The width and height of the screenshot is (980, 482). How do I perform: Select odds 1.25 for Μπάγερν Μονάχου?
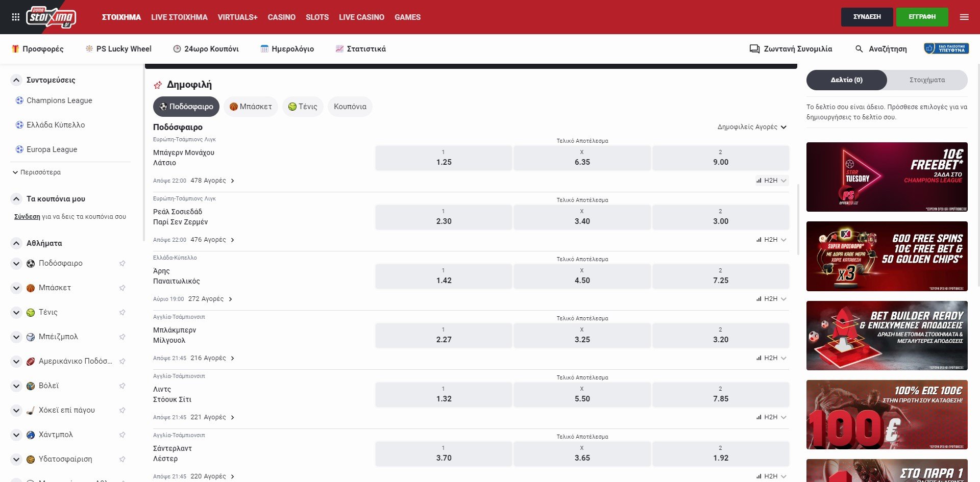(443, 158)
